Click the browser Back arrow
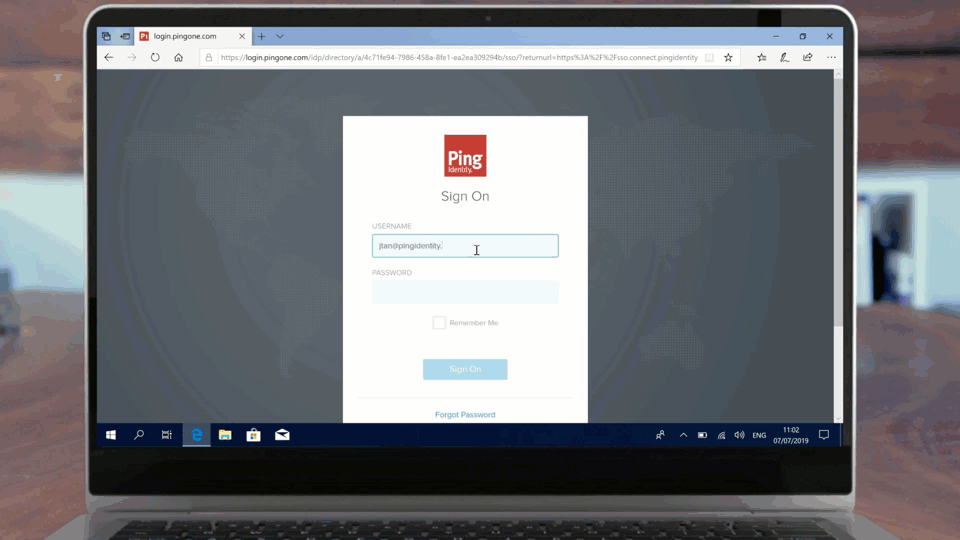 click(109, 58)
